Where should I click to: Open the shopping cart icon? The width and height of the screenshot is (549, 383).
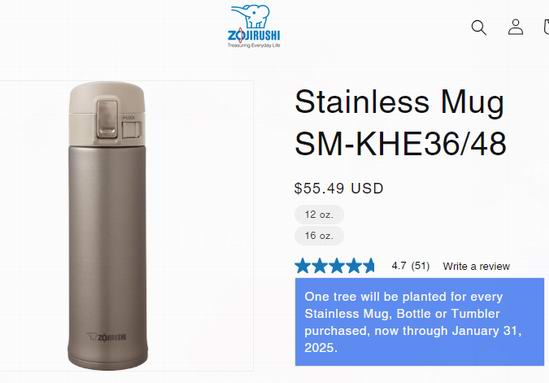click(x=546, y=27)
